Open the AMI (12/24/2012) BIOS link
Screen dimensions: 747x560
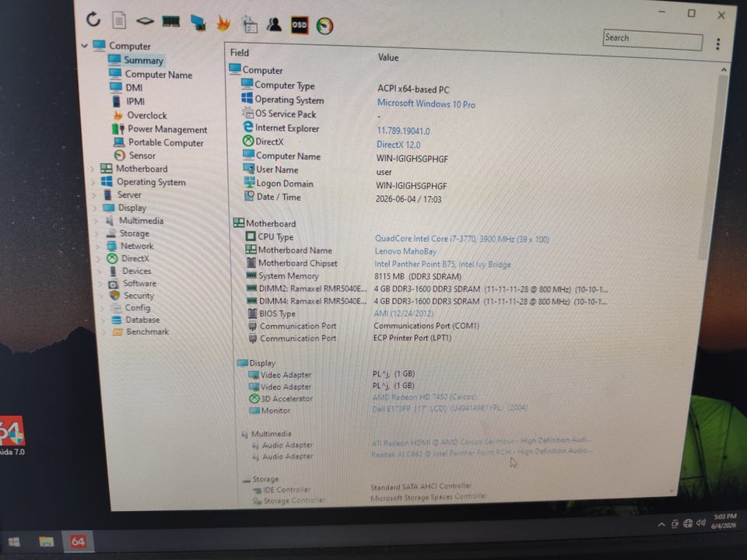click(404, 313)
